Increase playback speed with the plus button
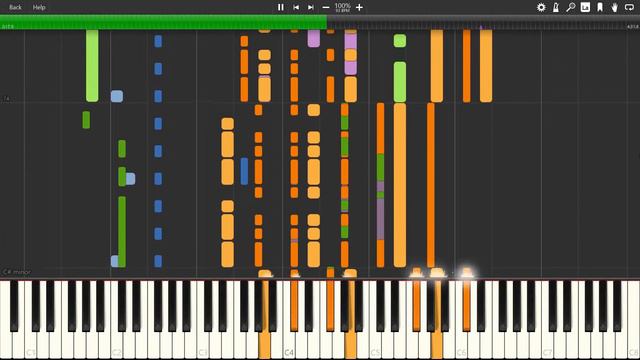Image resolution: width=640 pixels, height=360 pixels. (359, 7)
